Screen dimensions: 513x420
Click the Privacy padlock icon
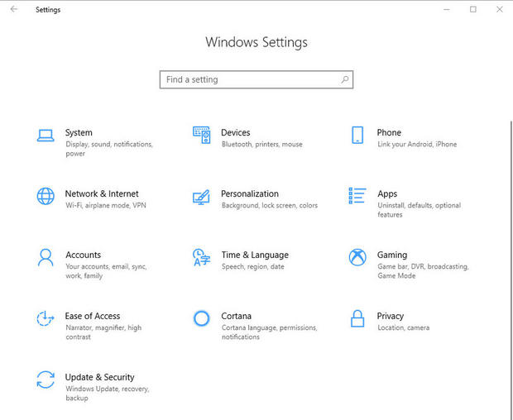(357, 318)
